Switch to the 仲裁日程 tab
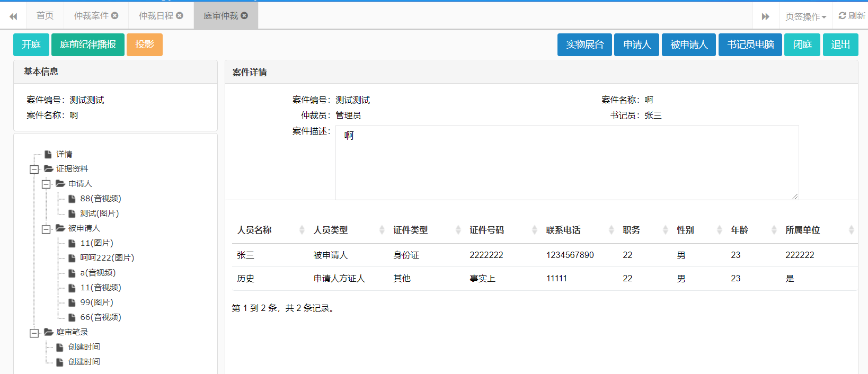 point(156,16)
